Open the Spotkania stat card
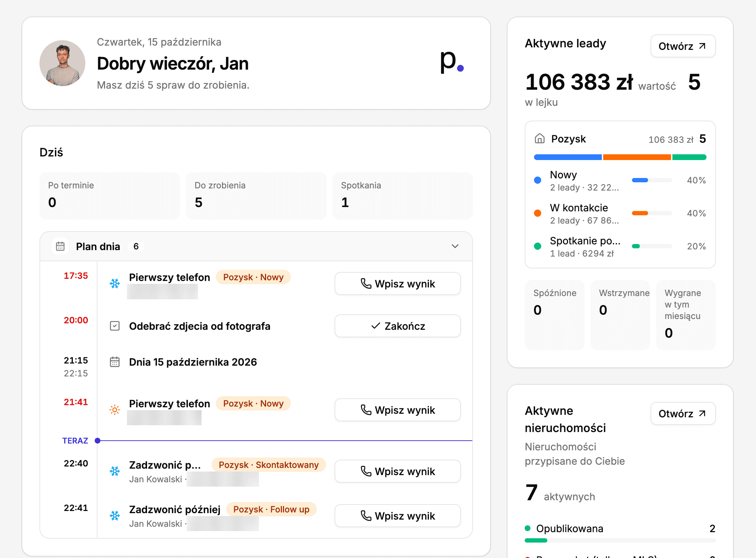Screen dimensions: 756x558 pyautogui.click(x=402, y=196)
